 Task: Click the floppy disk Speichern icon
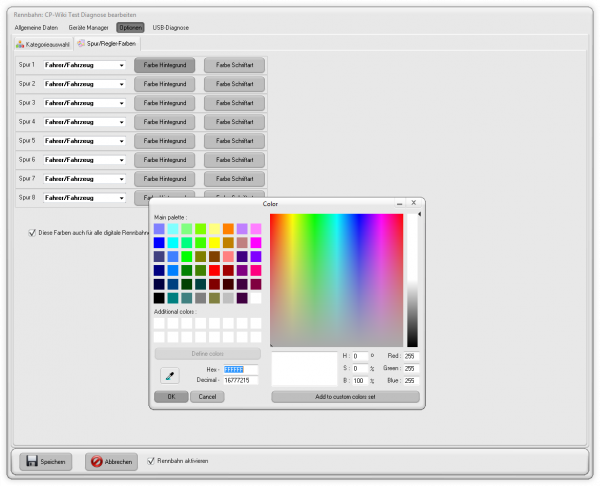32,461
